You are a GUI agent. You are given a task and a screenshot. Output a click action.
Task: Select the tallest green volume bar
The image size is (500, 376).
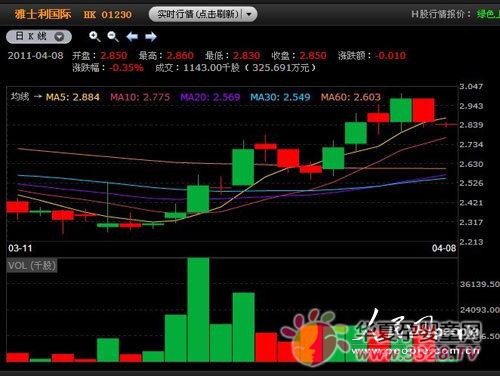(198, 310)
